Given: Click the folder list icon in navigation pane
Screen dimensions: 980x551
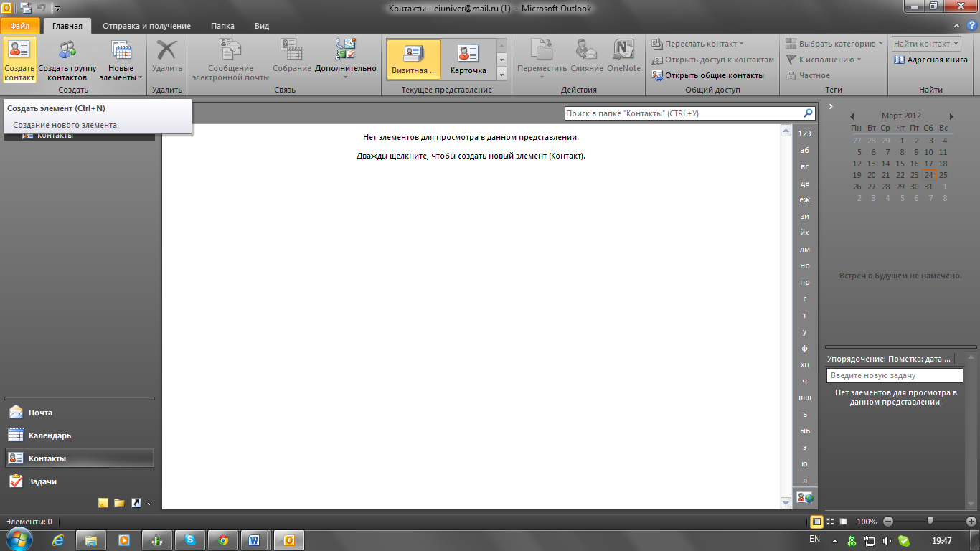Looking at the screenshot, I should [119, 503].
